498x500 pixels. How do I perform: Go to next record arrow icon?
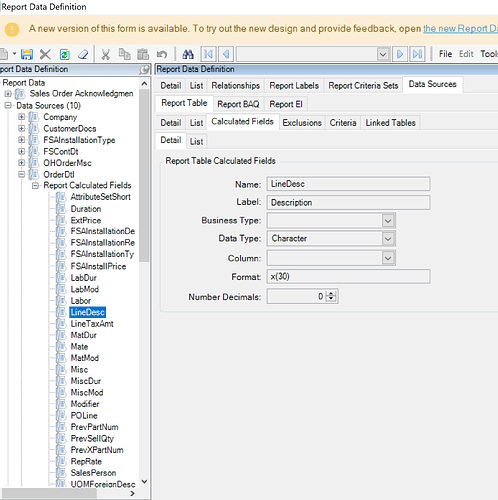click(400, 54)
